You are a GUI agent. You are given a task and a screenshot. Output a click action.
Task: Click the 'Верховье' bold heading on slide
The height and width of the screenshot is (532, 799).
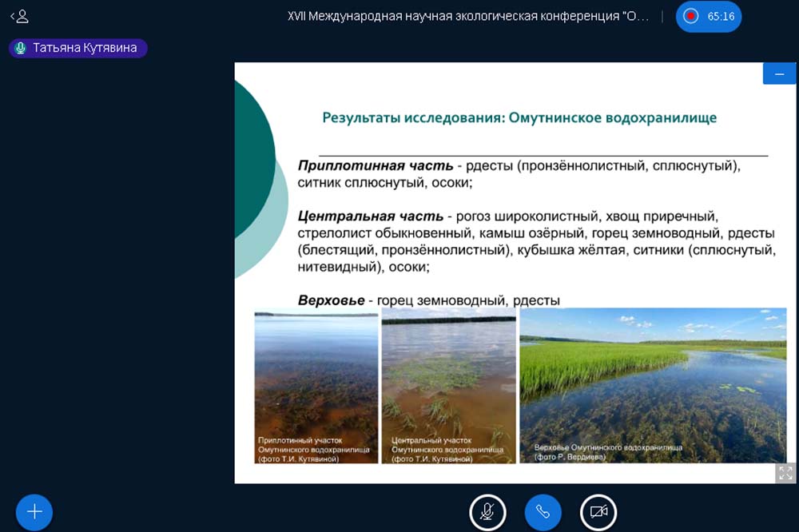(x=331, y=300)
